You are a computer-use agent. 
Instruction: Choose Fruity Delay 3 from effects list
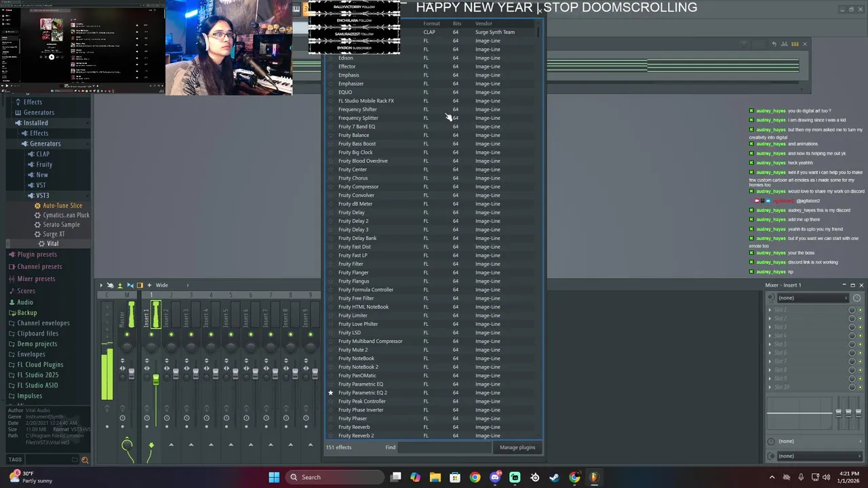coord(353,230)
